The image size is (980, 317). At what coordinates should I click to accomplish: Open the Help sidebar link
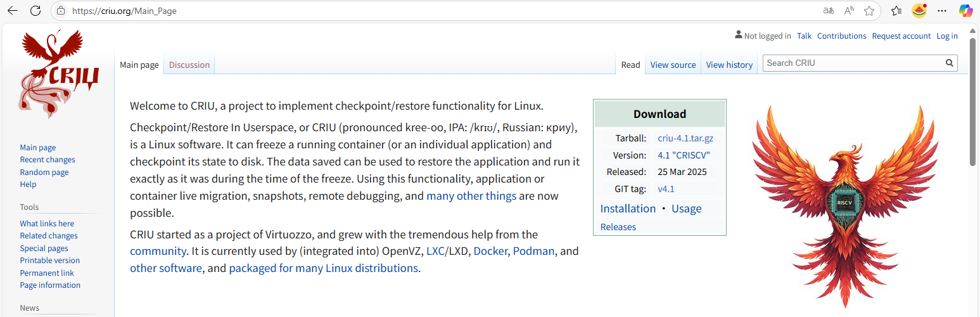[28, 184]
